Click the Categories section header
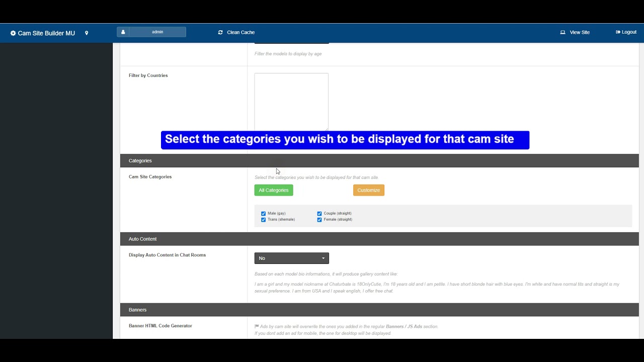 pyautogui.click(x=379, y=161)
